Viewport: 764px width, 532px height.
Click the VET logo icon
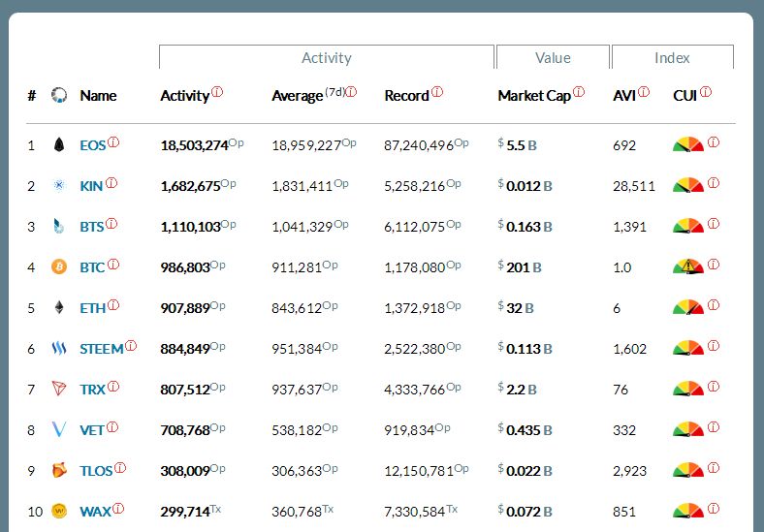tap(59, 429)
